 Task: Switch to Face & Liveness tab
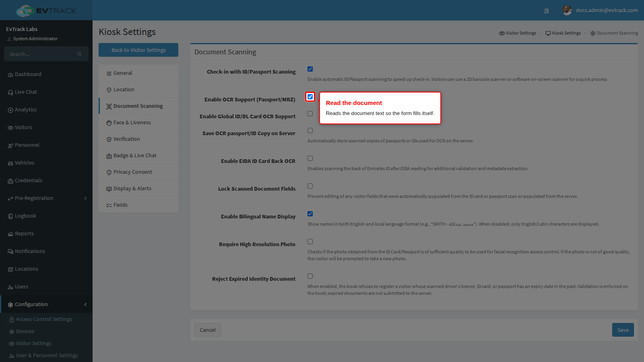(x=138, y=123)
